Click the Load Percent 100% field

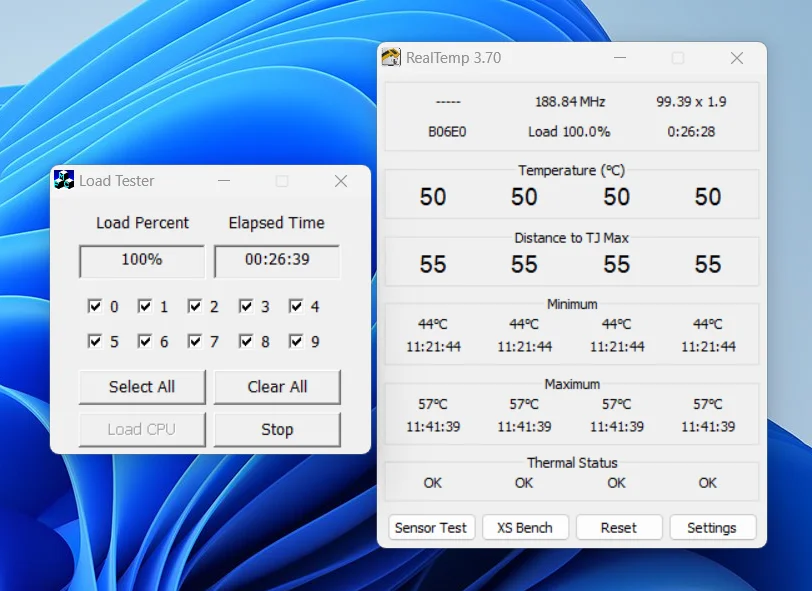[142, 261]
